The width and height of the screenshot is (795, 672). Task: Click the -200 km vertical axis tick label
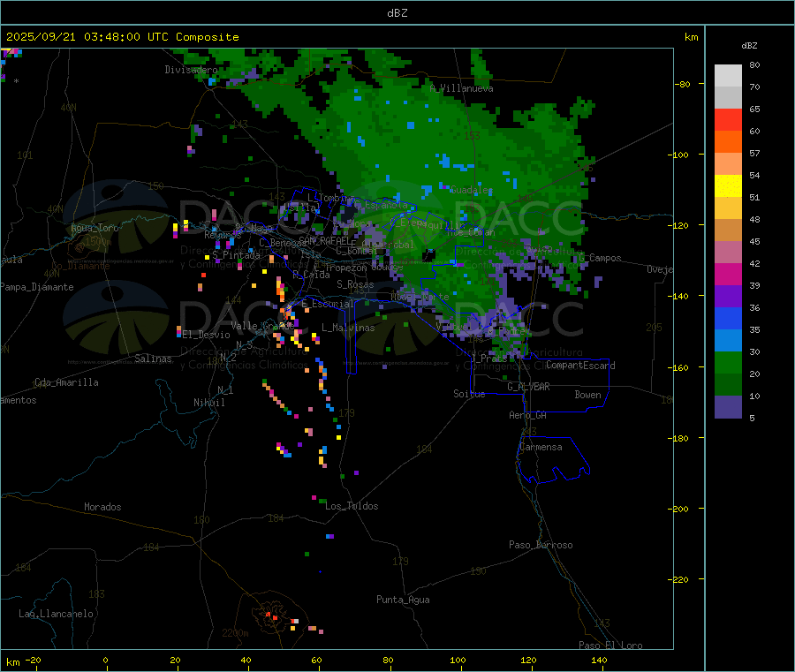[678, 510]
